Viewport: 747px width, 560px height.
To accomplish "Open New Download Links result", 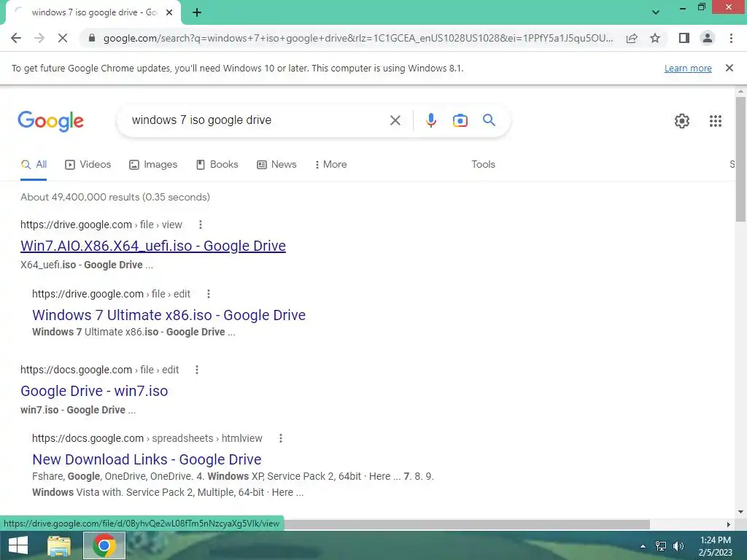I will pos(147,459).
